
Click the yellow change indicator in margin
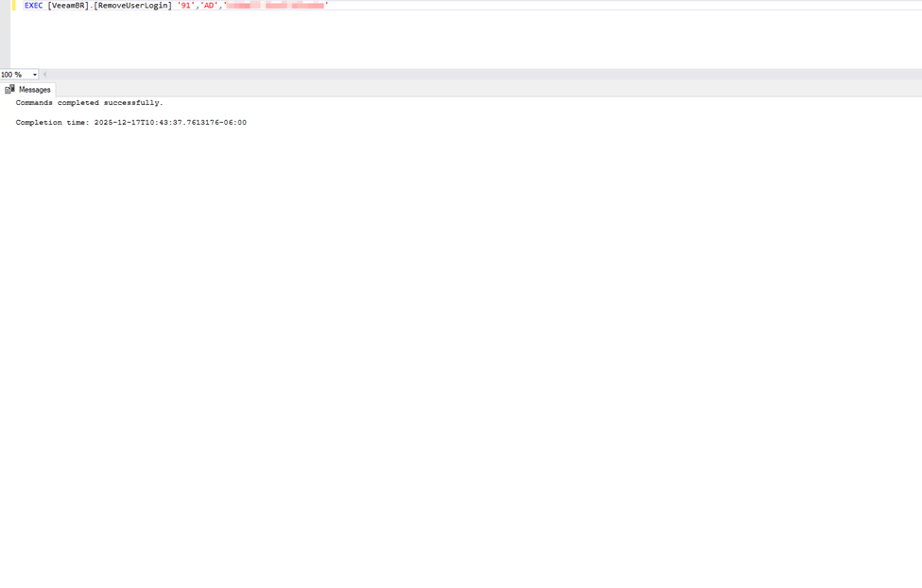tap(13, 6)
